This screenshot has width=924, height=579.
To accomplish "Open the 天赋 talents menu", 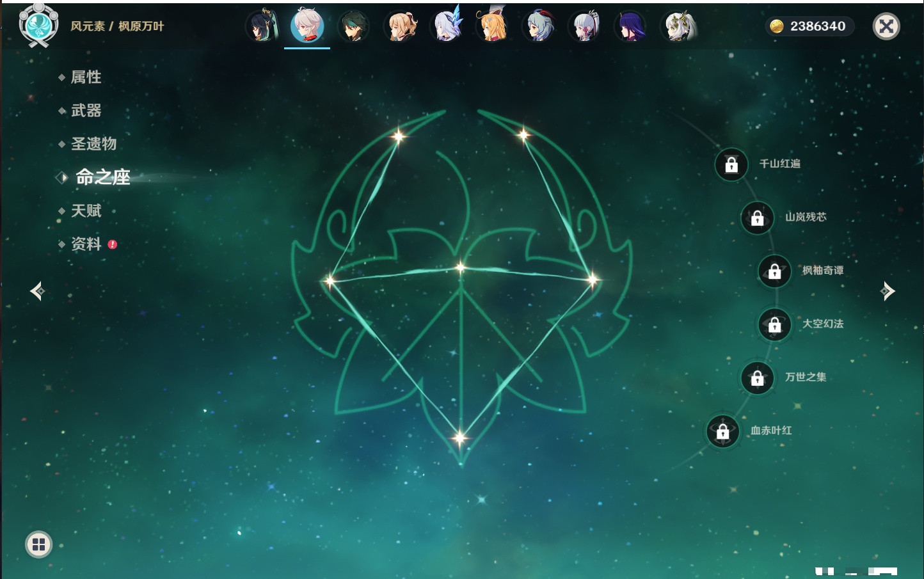I will coord(86,210).
